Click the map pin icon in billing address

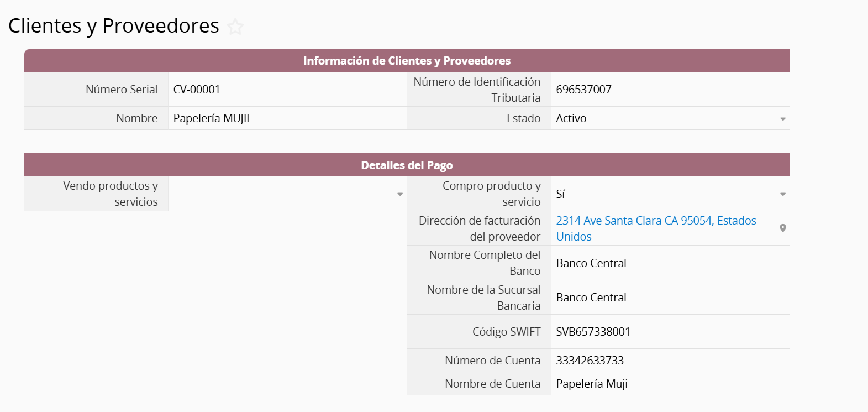782,228
